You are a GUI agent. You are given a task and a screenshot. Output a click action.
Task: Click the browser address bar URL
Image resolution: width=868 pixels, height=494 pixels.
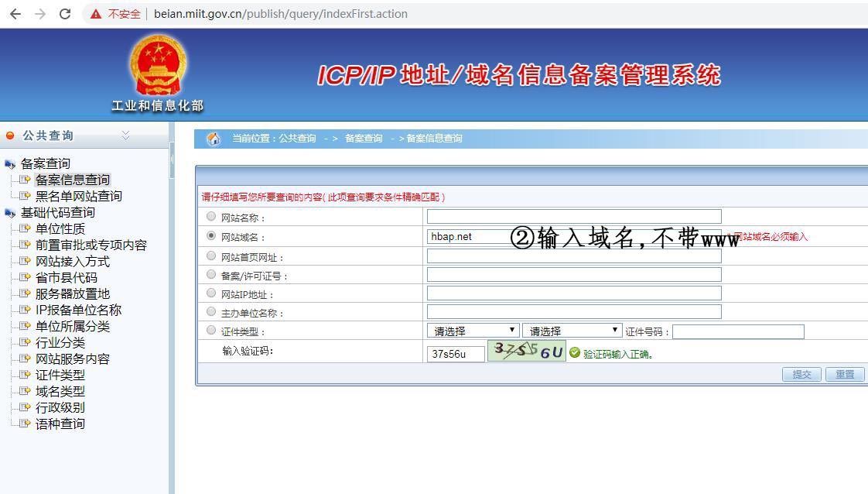(281, 14)
